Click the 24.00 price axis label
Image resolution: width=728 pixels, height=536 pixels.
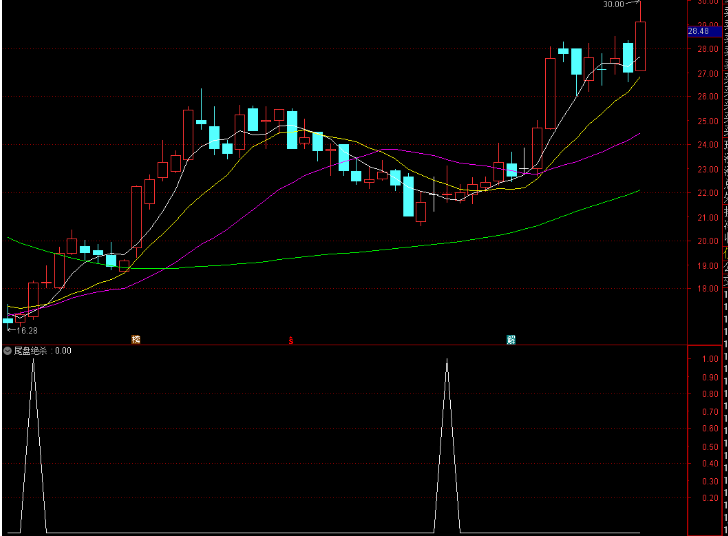tap(708, 144)
